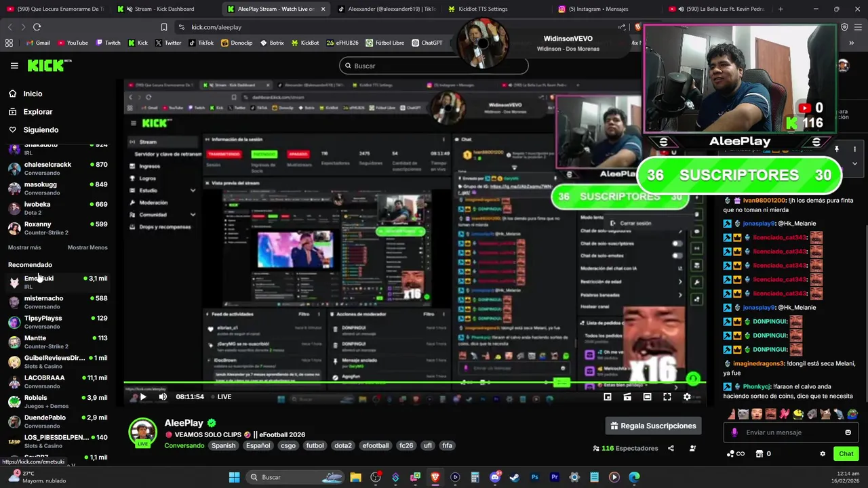Open chaleselcrackk channel in sidebar
Screen dimensions: 868x488
58,168
